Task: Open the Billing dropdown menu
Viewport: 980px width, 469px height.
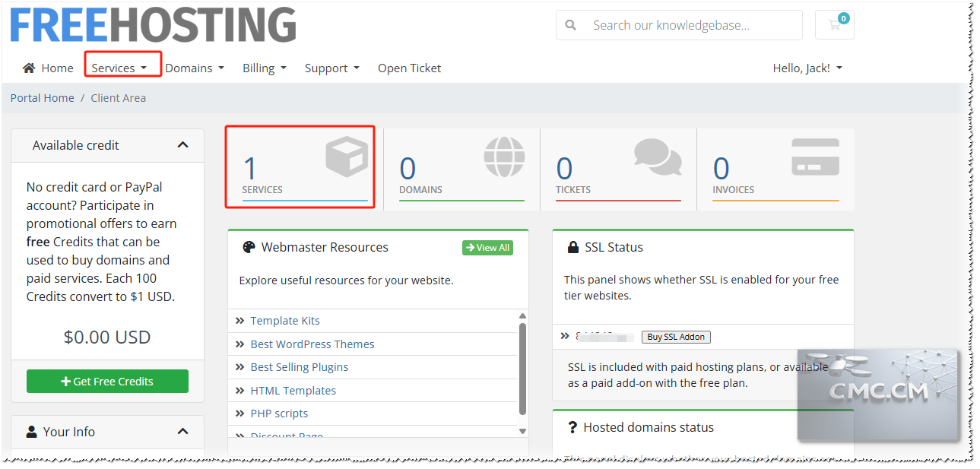Action: 265,68
